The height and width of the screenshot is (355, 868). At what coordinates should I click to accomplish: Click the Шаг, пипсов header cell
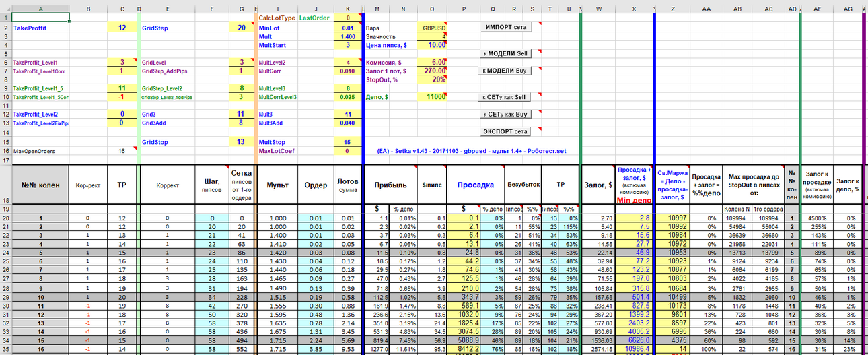(x=212, y=184)
